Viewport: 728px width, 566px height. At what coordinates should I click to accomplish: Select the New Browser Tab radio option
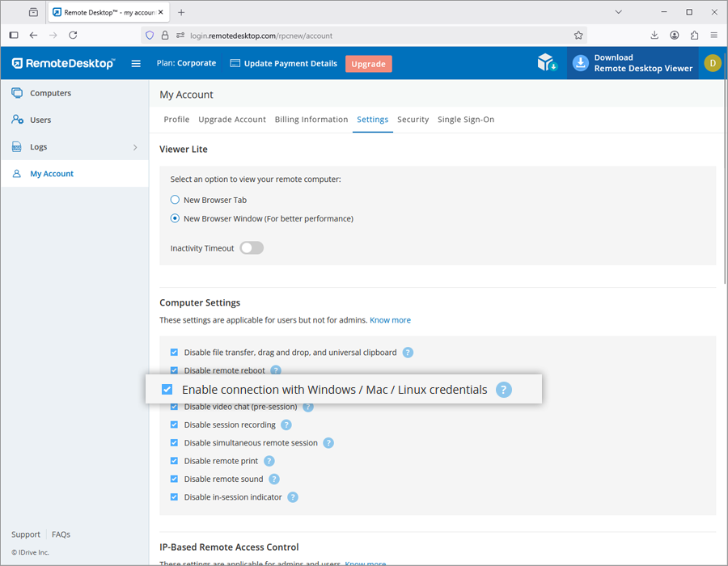coord(175,200)
